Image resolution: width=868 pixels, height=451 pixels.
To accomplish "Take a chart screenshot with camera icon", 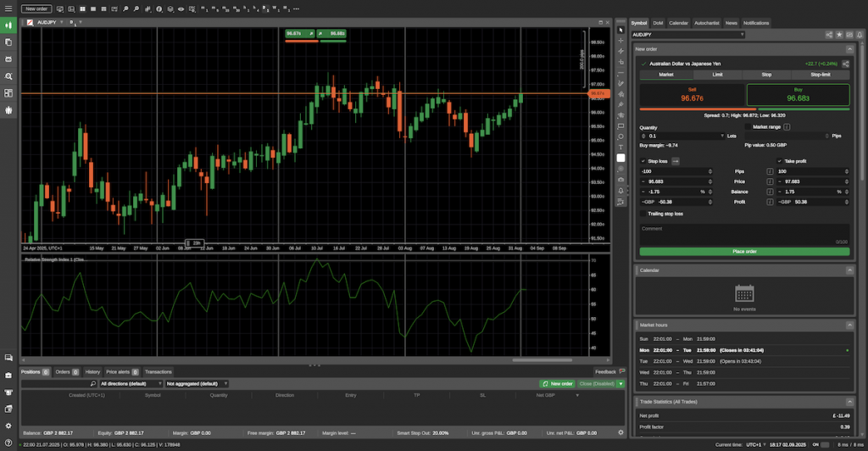I will tap(620, 180).
